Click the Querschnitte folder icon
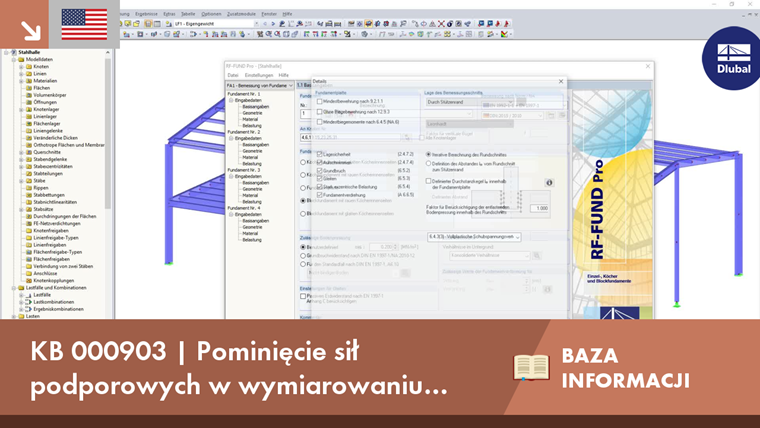 point(28,152)
